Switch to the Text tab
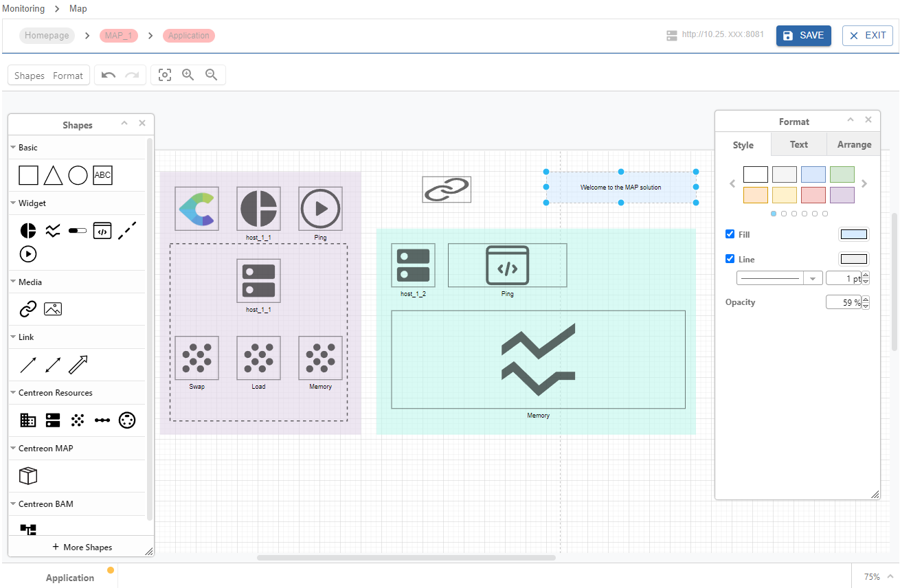 point(798,144)
